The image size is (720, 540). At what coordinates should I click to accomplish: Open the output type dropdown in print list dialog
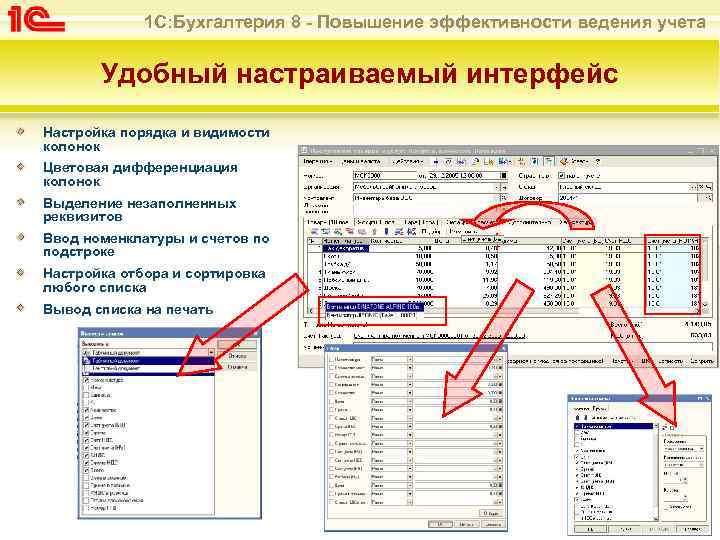(211, 353)
